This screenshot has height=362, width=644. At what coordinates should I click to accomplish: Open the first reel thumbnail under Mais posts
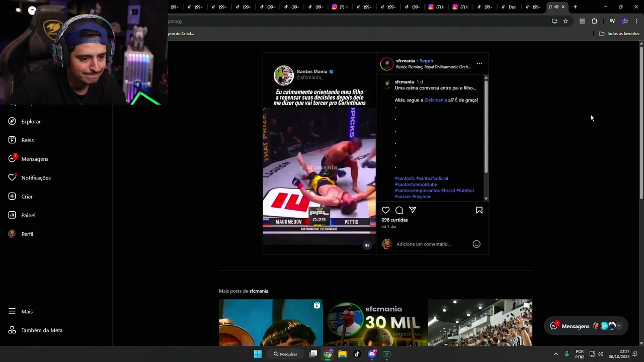[271, 323]
